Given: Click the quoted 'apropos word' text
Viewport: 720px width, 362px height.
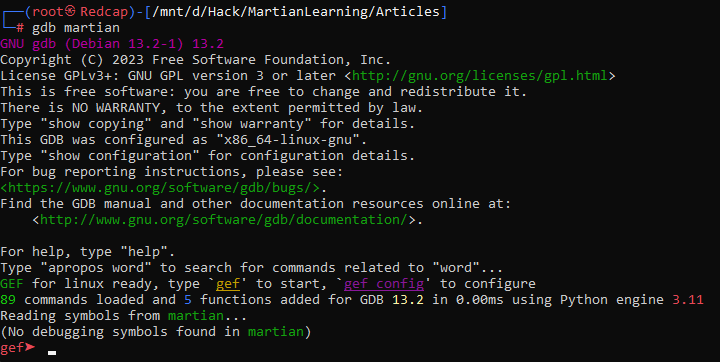Looking at the screenshot, I should click(96, 268).
